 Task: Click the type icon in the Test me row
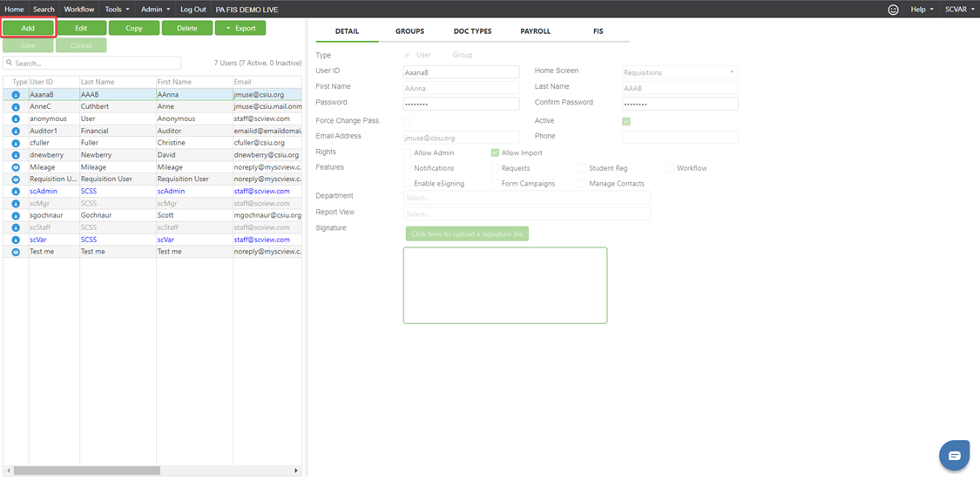[x=16, y=252]
